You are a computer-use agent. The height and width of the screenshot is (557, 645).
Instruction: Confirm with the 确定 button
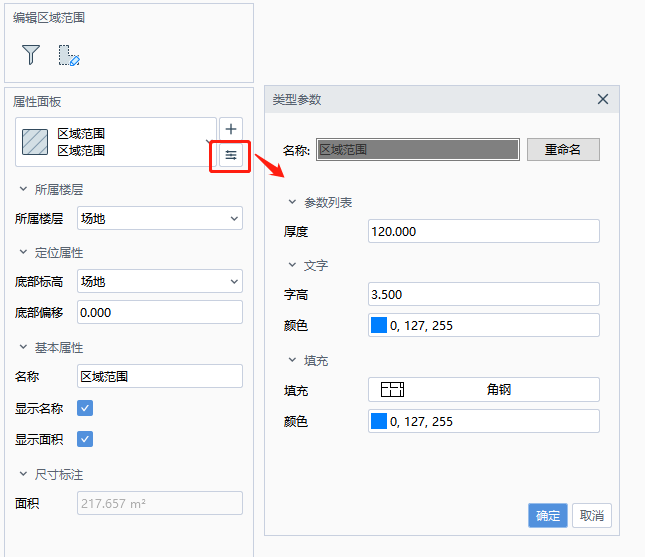pyautogui.click(x=548, y=515)
